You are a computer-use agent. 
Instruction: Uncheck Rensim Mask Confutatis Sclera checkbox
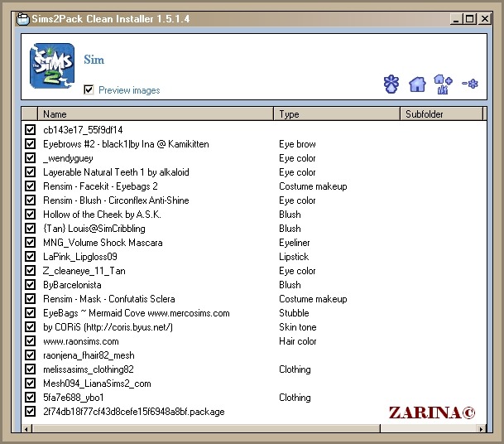point(31,299)
